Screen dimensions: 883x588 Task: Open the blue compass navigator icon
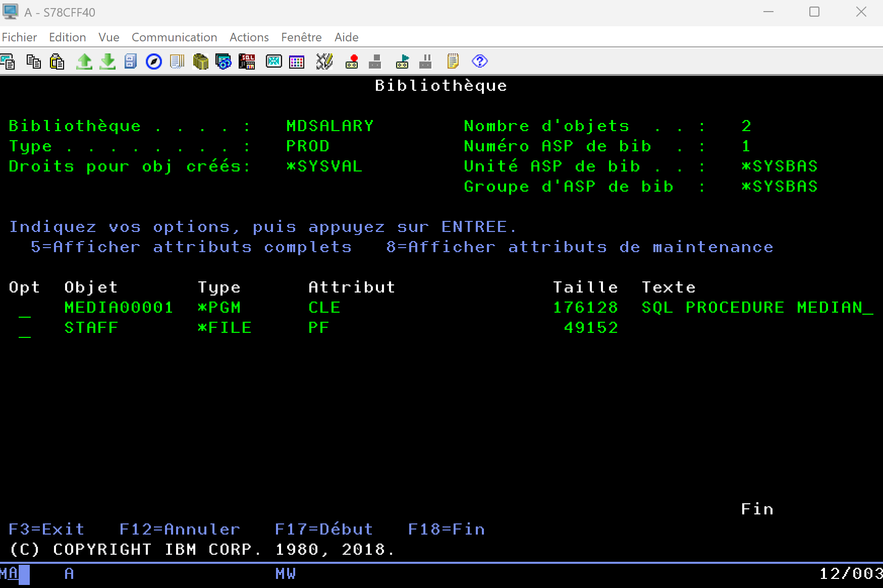coord(153,62)
